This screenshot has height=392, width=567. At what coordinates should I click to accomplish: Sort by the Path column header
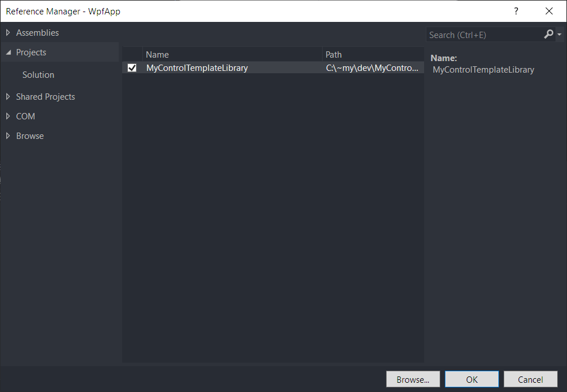click(372, 55)
